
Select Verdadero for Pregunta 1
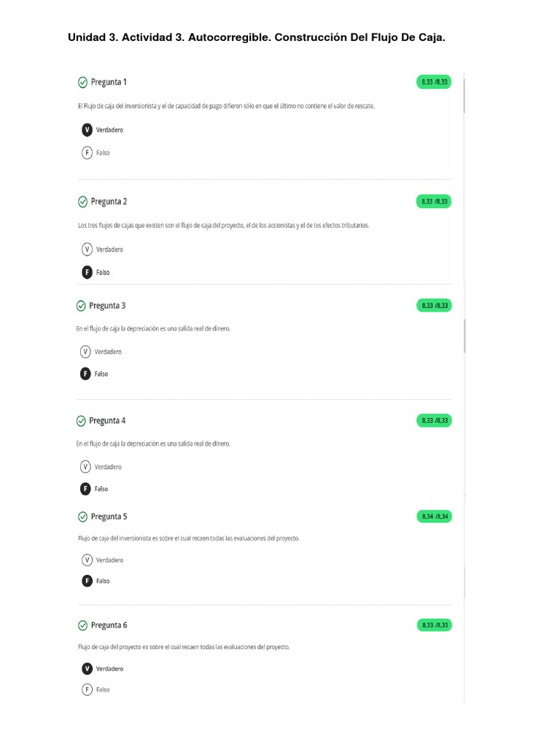click(x=87, y=130)
